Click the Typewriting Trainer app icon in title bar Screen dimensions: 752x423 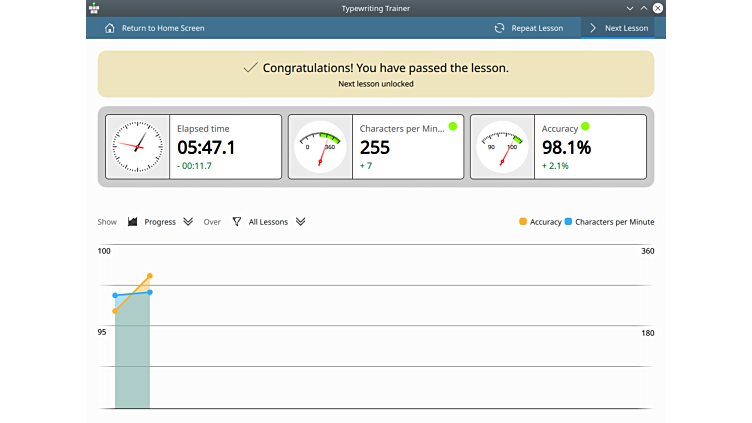[x=93, y=8]
